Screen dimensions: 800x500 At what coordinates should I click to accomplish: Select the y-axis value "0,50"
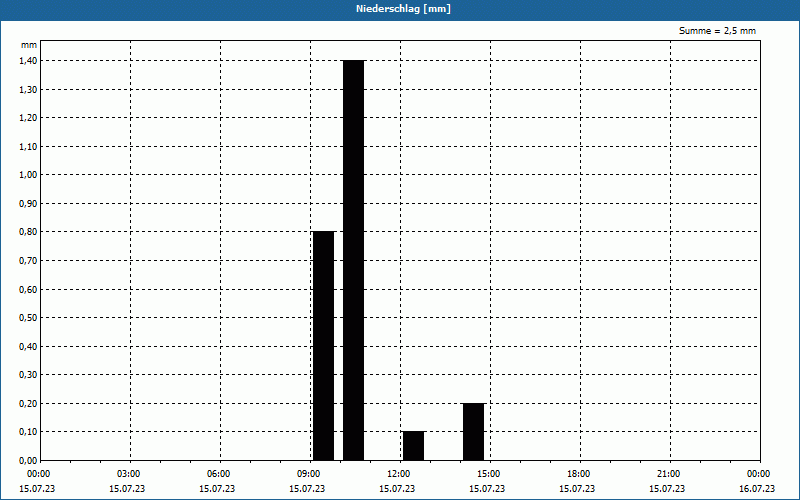(28, 318)
